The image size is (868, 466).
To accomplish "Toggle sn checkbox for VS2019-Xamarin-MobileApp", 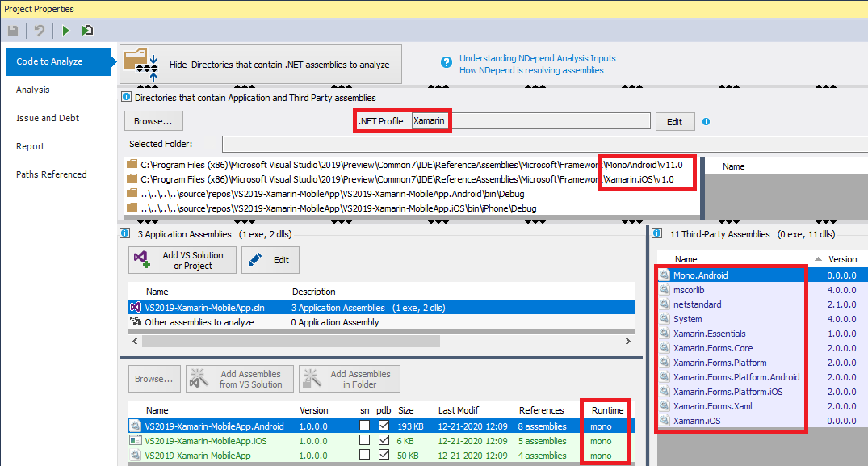I will (x=364, y=455).
